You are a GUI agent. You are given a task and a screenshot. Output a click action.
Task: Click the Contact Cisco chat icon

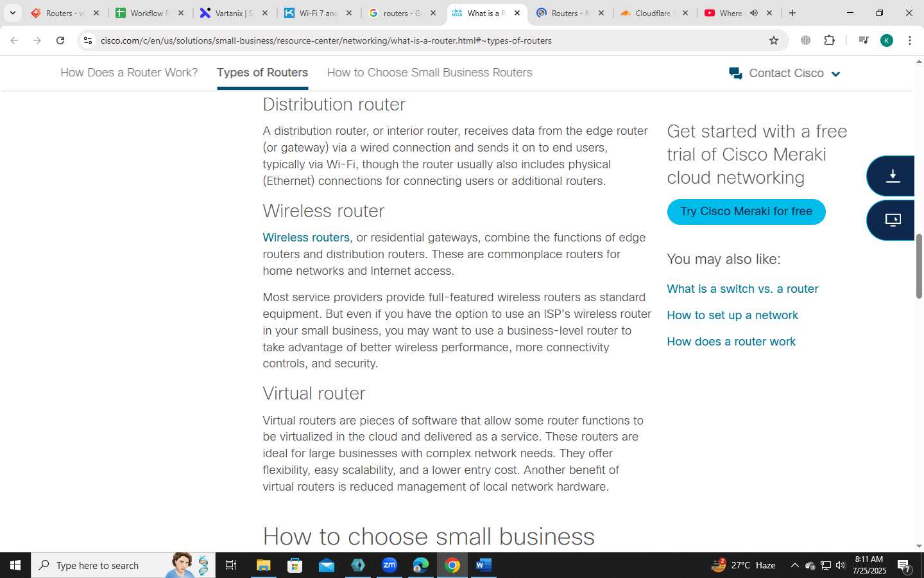(735, 73)
